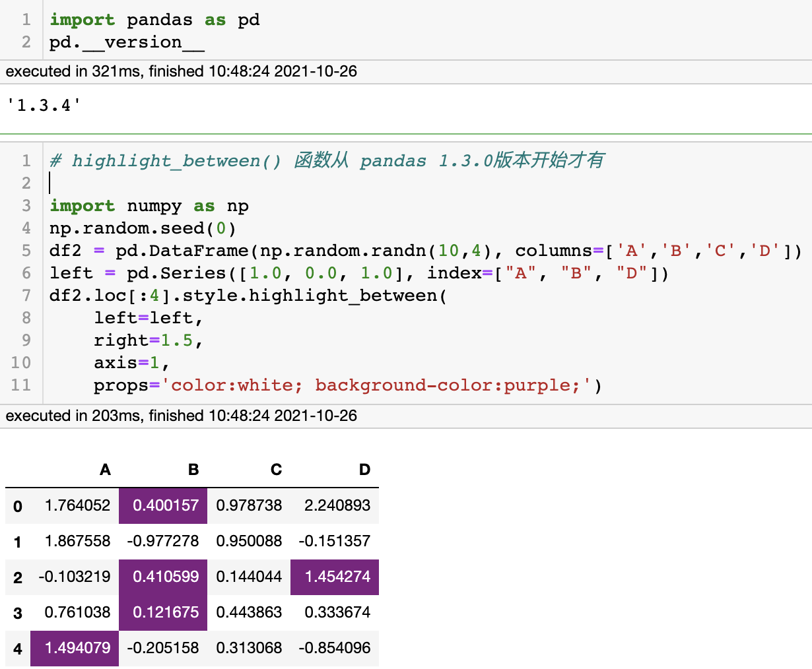Click line number 7 in the second cell
Image resolution: width=812 pixels, height=669 pixels.
tap(26, 296)
